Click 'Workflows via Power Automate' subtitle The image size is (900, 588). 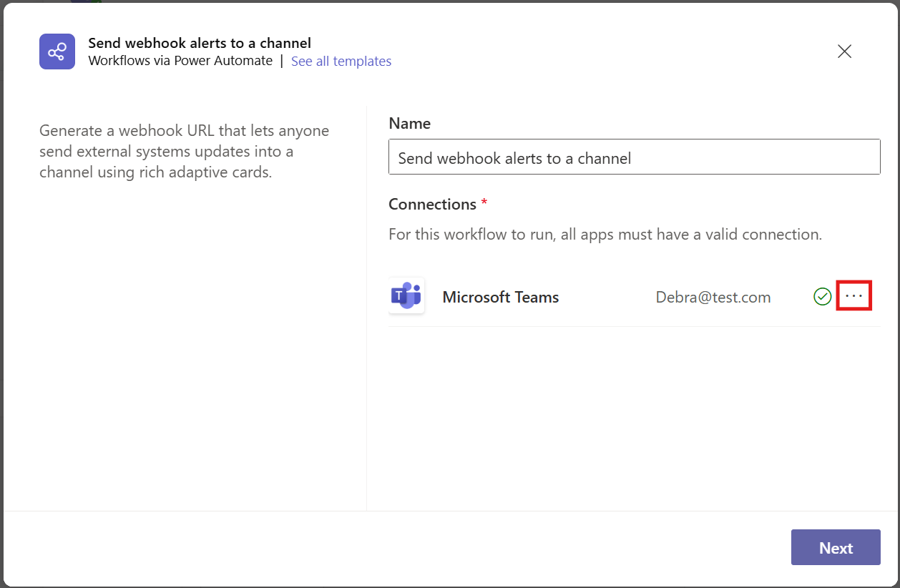[x=180, y=61]
